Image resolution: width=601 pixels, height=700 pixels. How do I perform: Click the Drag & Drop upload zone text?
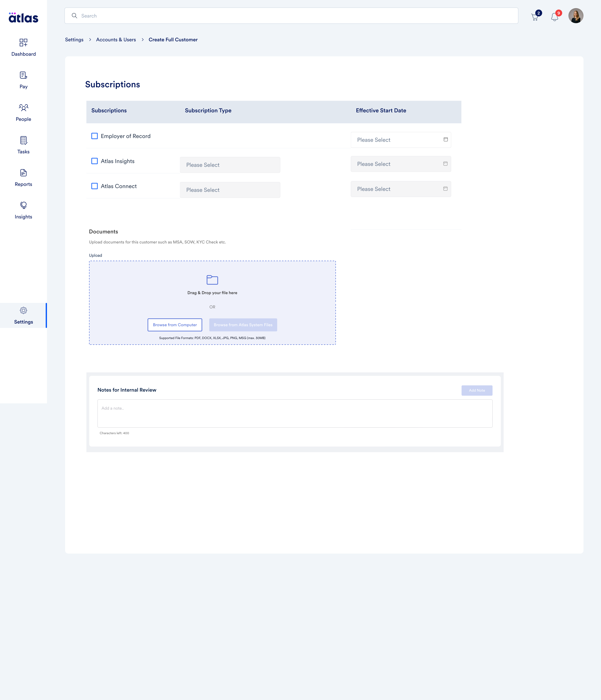(x=212, y=293)
